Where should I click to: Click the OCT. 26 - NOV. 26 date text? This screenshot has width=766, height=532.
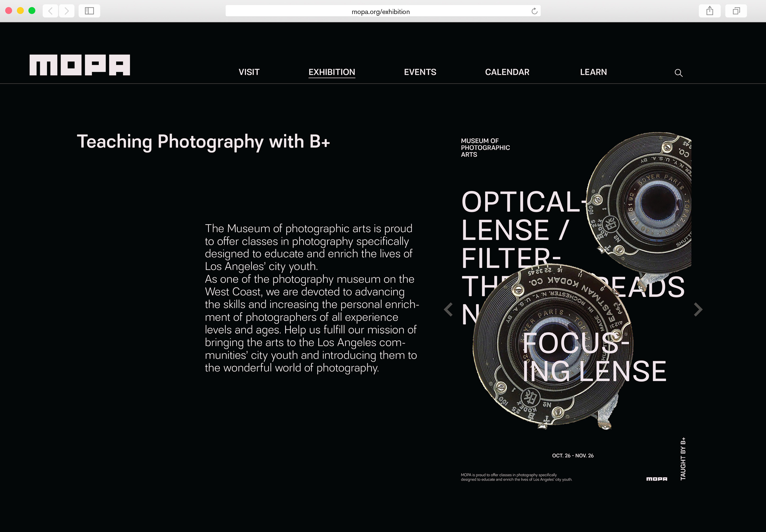573,456
